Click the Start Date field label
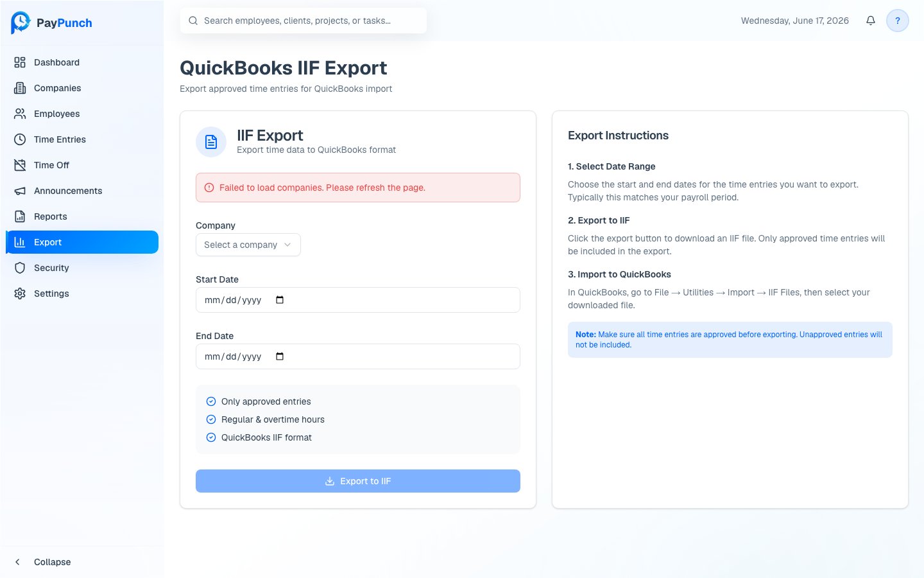The height and width of the screenshot is (578, 924). point(217,279)
